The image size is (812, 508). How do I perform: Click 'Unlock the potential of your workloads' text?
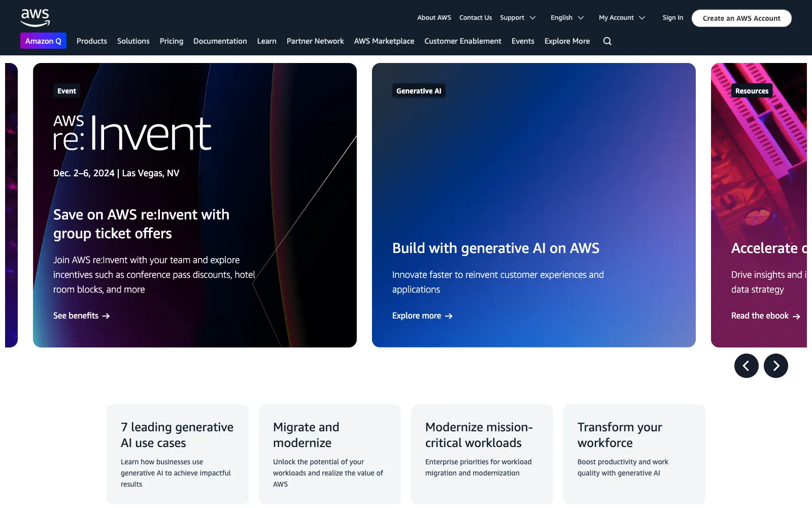point(328,473)
